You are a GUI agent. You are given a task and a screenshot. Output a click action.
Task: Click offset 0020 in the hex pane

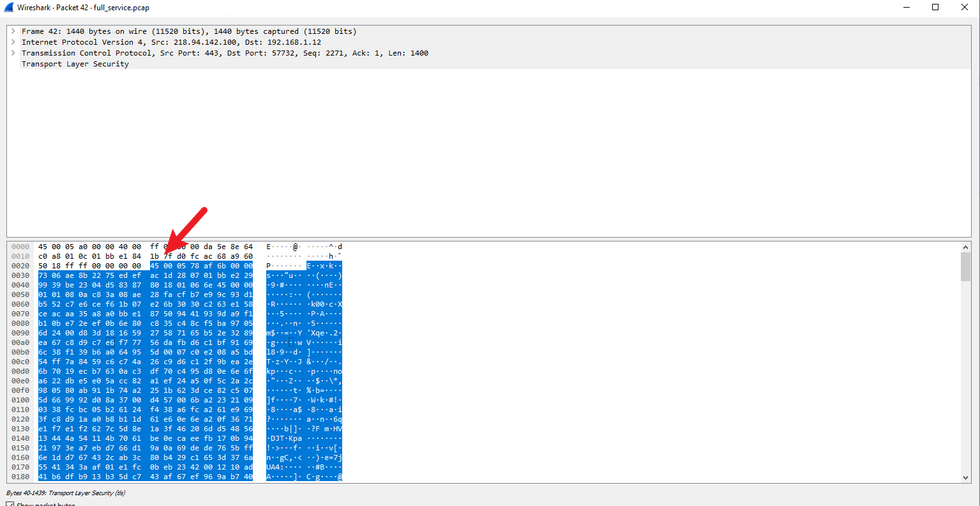[20, 266]
